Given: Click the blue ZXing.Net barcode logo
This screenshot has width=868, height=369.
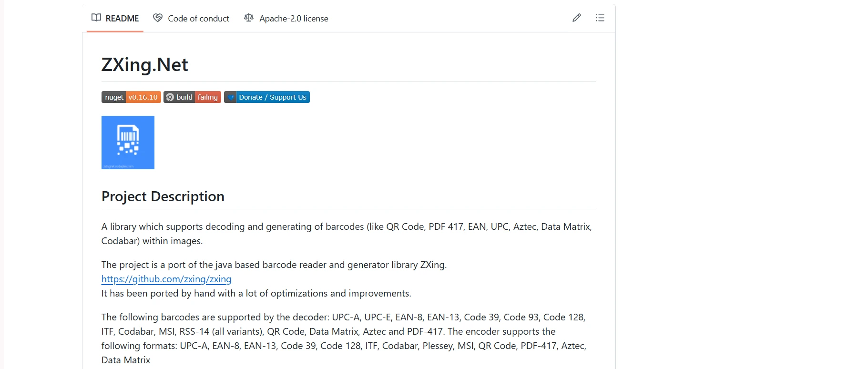Looking at the screenshot, I should 128,143.
